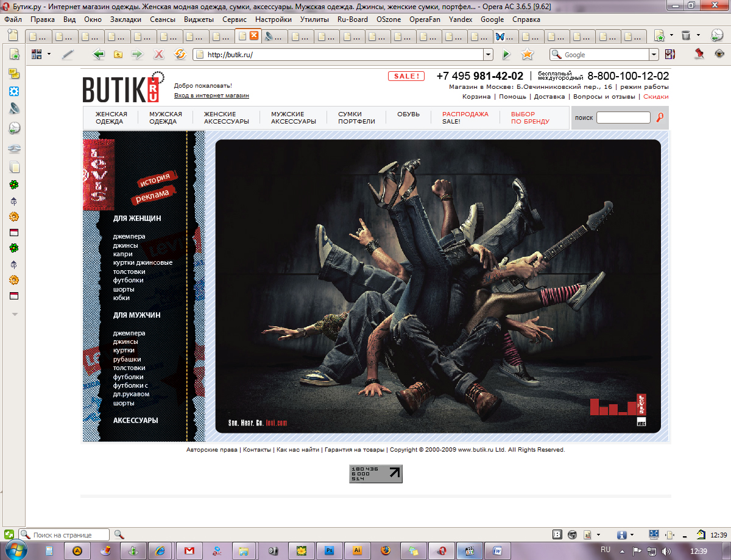This screenshot has width=731, height=560.
Task: Click the red X Stop button
Action: click(158, 54)
